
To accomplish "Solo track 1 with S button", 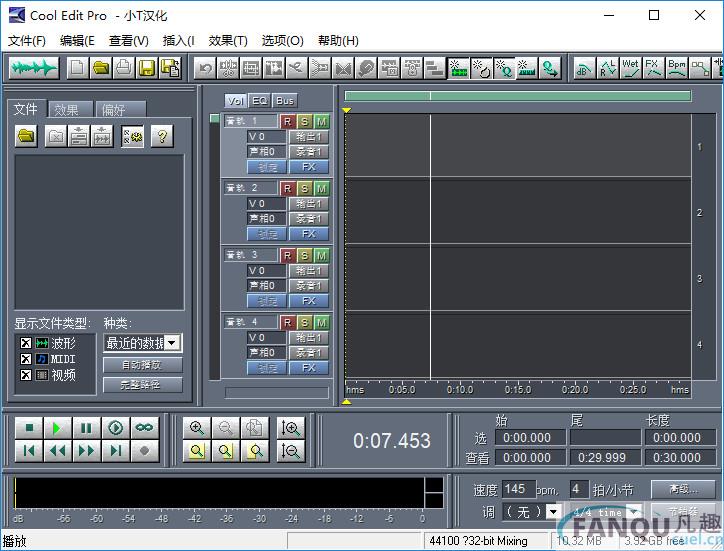I will coord(304,121).
